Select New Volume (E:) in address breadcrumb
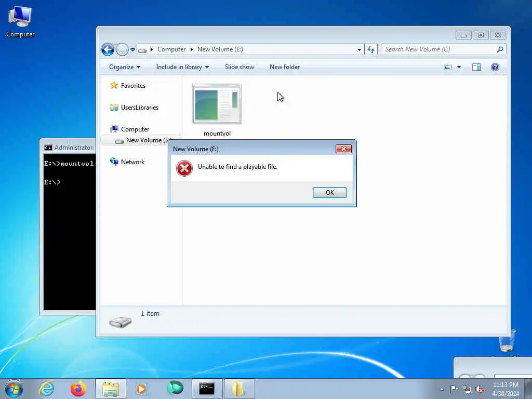 coord(220,49)
